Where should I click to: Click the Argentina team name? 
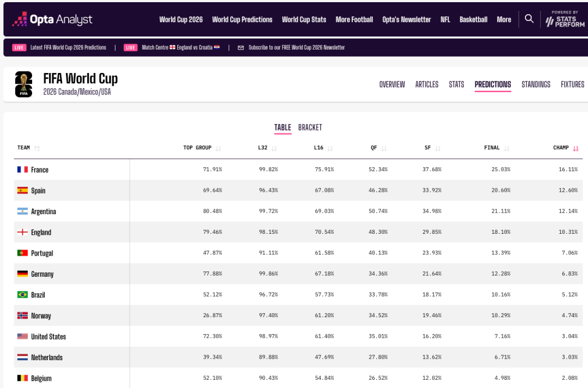click(x=44, y=211)
